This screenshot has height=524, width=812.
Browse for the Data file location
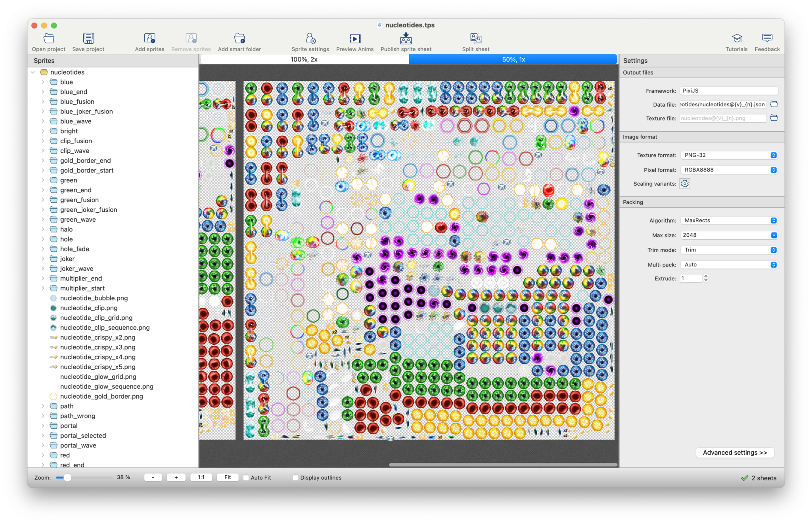[774, 104]
